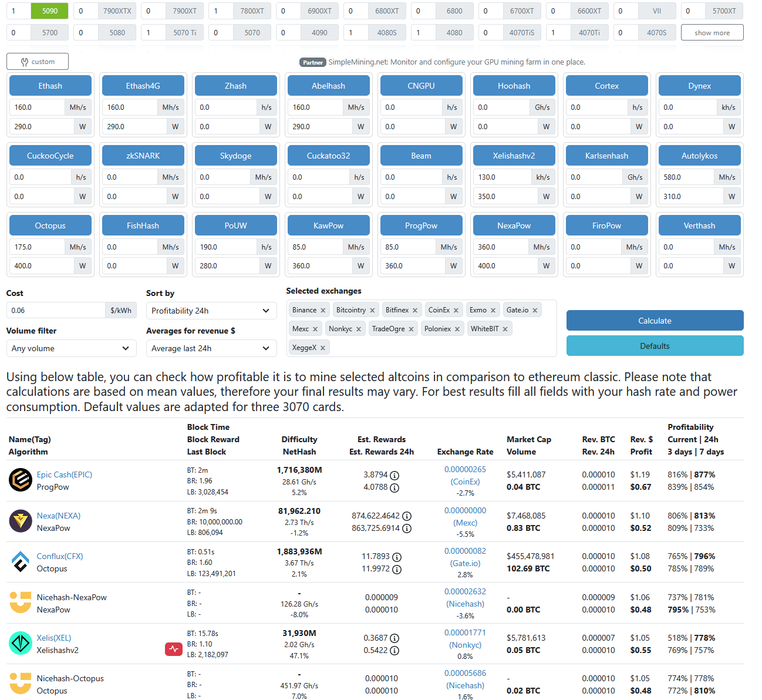Open the SimpleMining.net partner link
762x700 pixels.
pyautogui.click(x=457, y=62)
